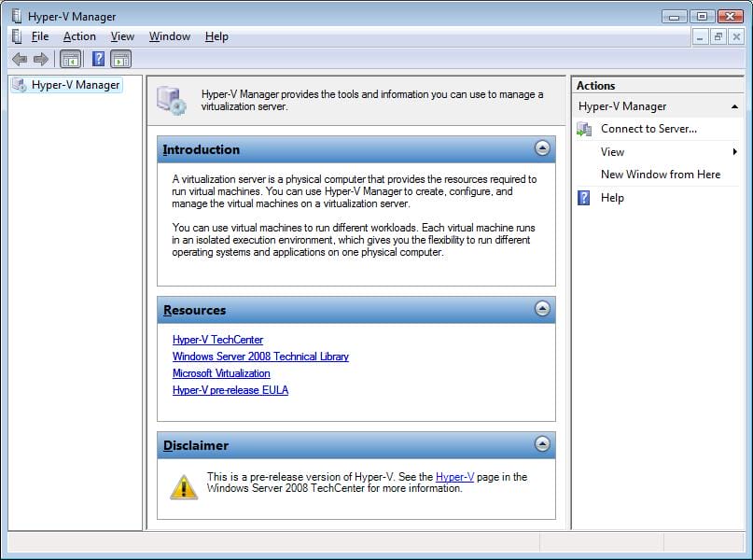This screenshot has width=753, height=560.
Task: Follow the Hyper-V link in the Disclaimer text
Action: 454,477
